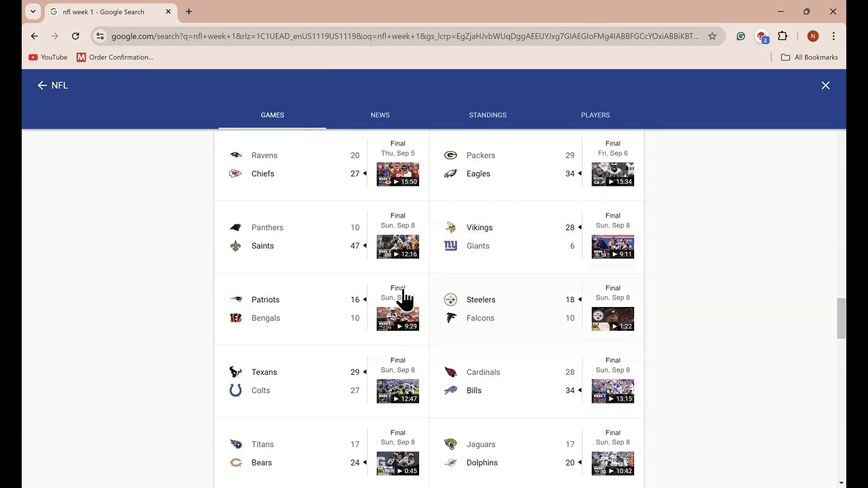Screen dimensions: 868x488
Task: Click the Titans team logo
Action: [x=235, y=445]
